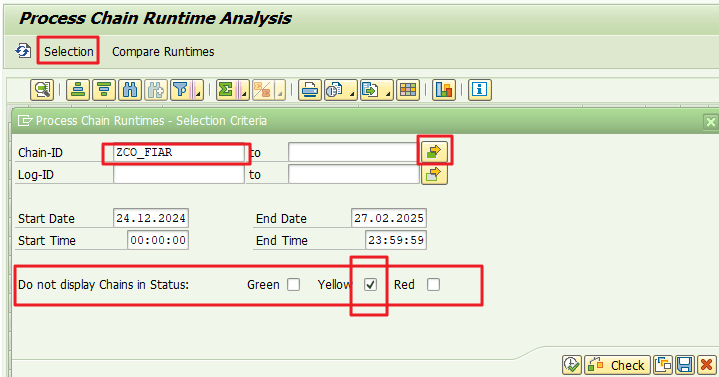Click the Print icon in the toolbar

[310, 89]
